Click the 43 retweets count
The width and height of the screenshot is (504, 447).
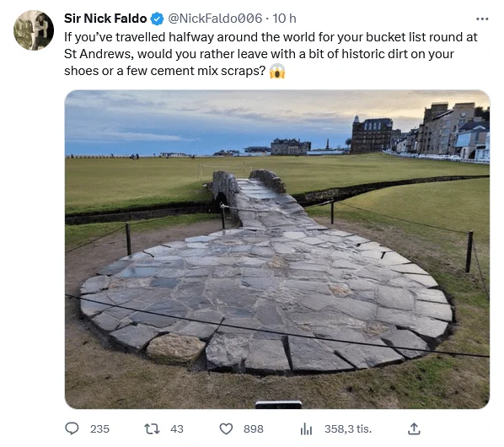pos(177,428)
